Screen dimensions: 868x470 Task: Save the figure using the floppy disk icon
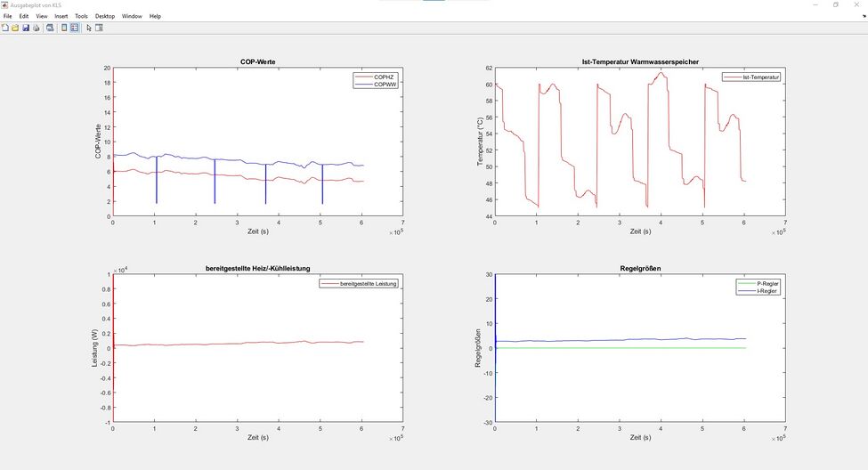click(26, 28)
